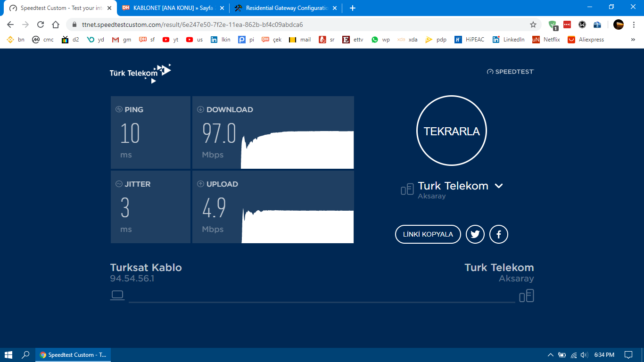Go forward in browser history

pos(25,25)
